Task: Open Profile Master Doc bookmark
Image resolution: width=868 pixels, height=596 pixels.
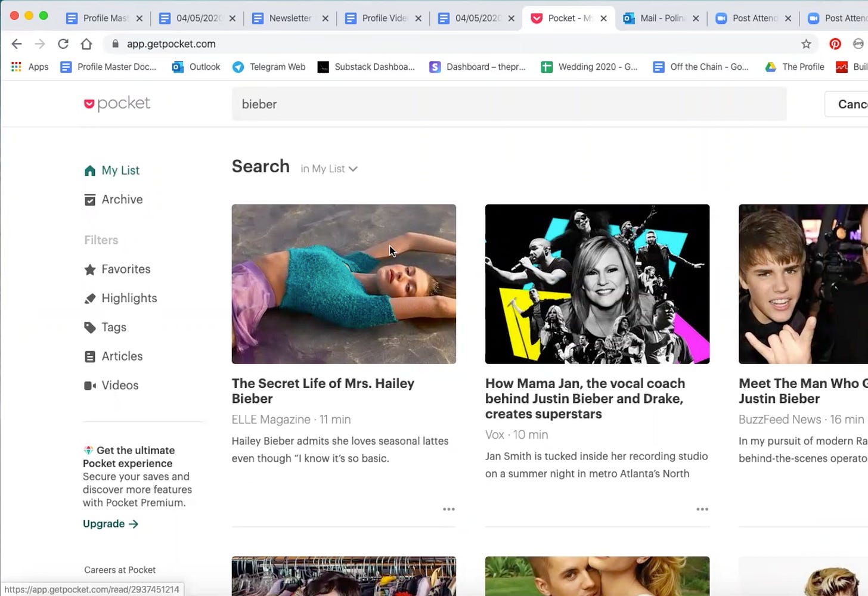Action: 108,67
